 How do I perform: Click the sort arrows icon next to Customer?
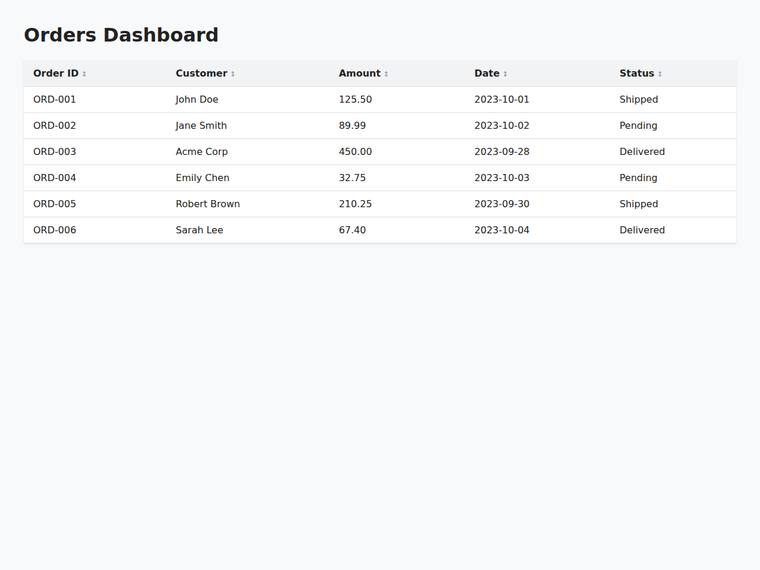(233, 74)
